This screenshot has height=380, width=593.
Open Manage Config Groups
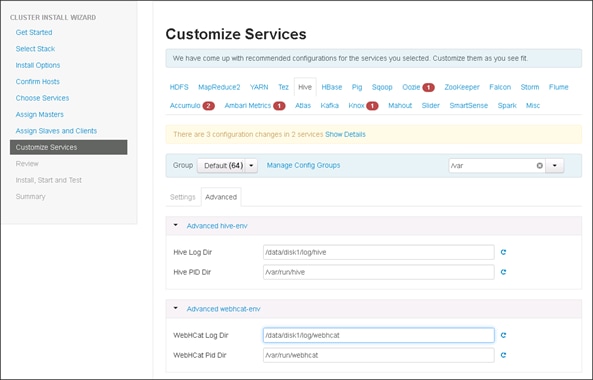pyautogui.click(x=303, y=165)
